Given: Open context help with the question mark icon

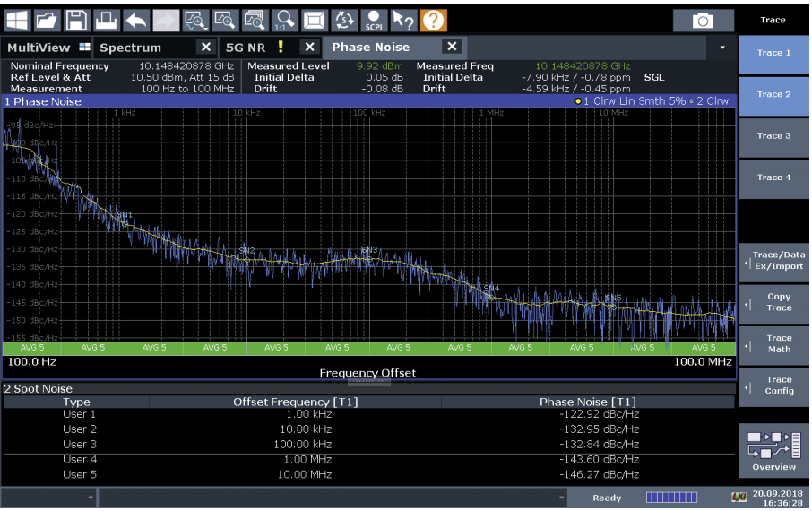Looking at the screenshot, I should [x=433, y=19].
